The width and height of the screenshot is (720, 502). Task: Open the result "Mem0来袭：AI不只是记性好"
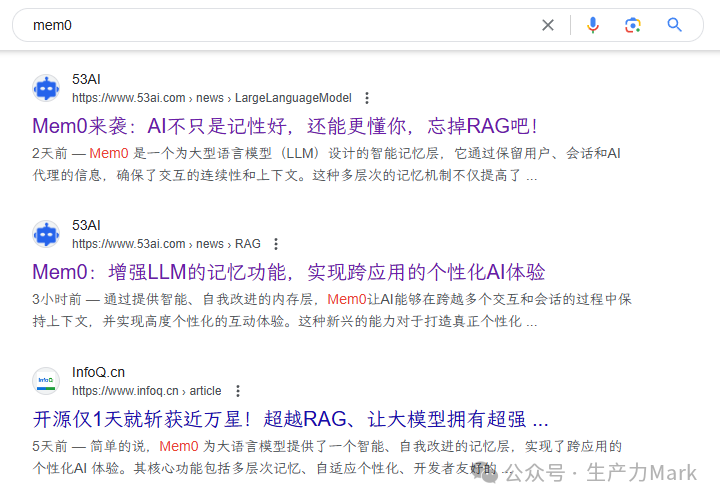(285, 126)
